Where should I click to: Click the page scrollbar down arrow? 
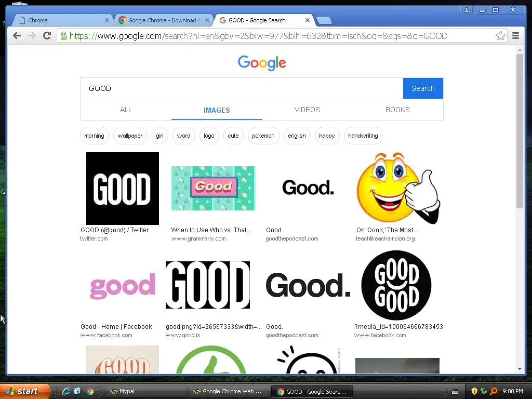[520, 369]
